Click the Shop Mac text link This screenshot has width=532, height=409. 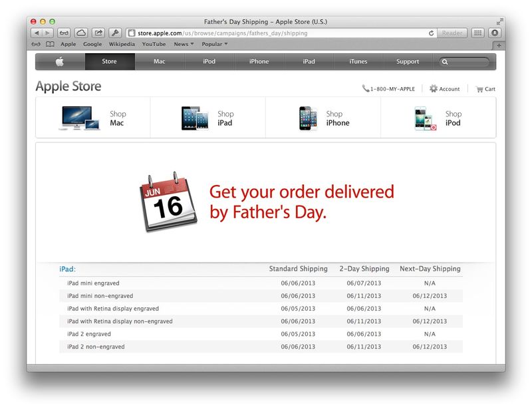[x=118, y=118]
